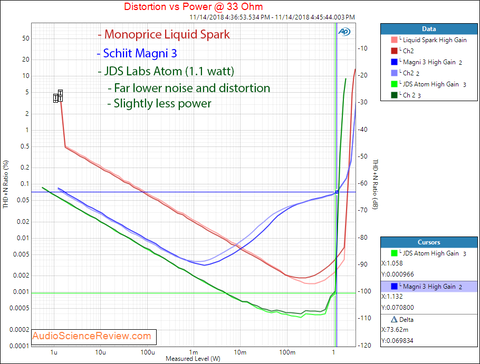The image size is (480, 364).
Task: Click the bright green JDS Atom legend swatch
Action: click(394, 84)
